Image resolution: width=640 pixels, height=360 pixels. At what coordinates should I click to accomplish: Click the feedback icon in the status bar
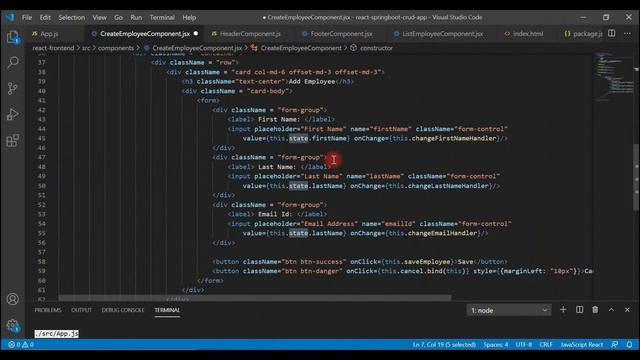tap(614, 344)
